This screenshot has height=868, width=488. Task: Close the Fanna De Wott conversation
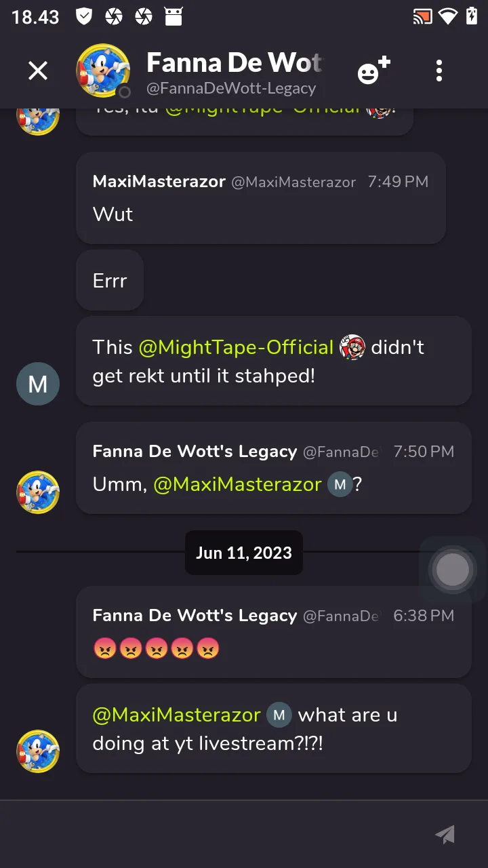38,71
